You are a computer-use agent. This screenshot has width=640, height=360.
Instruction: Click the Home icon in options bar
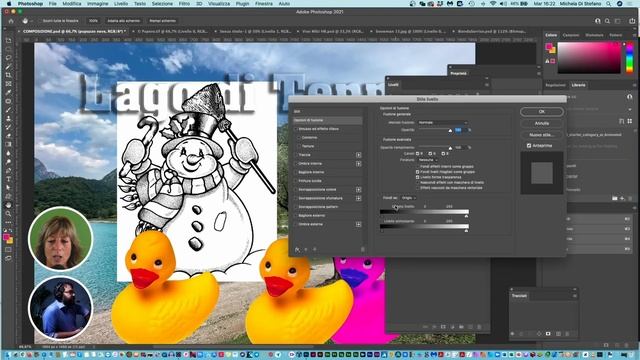(11, 21)
